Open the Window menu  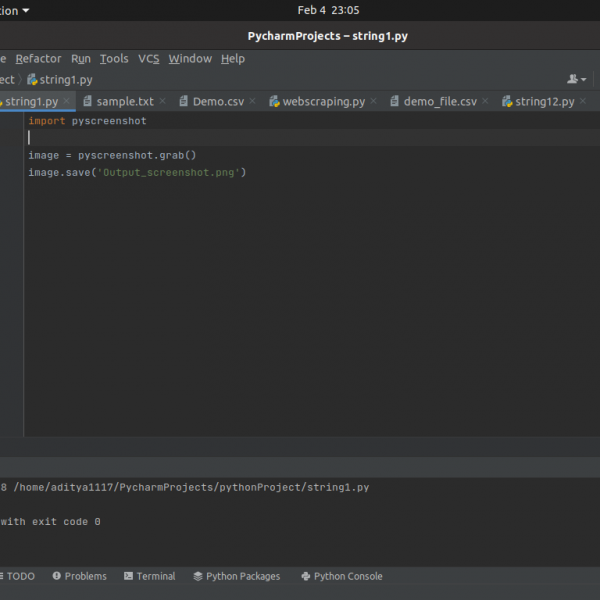190,59
